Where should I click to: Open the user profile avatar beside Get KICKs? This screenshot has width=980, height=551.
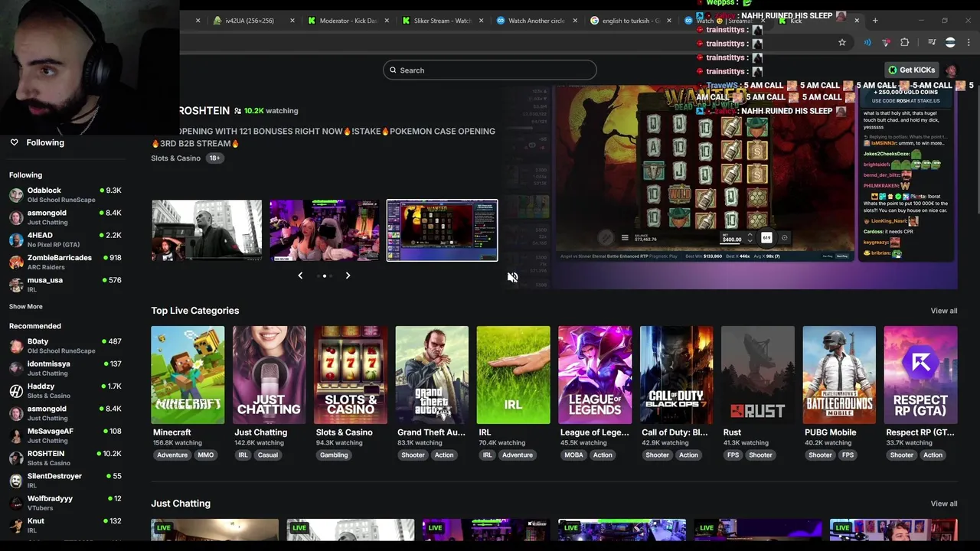click(x=951, y=70)
